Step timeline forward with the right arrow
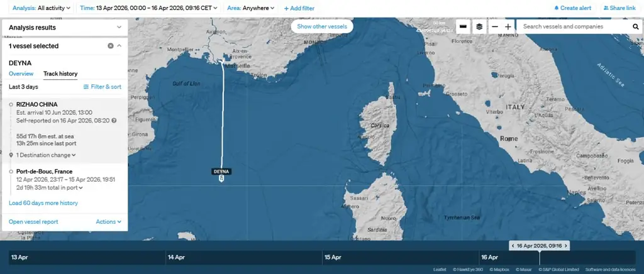 coord(566,246)
